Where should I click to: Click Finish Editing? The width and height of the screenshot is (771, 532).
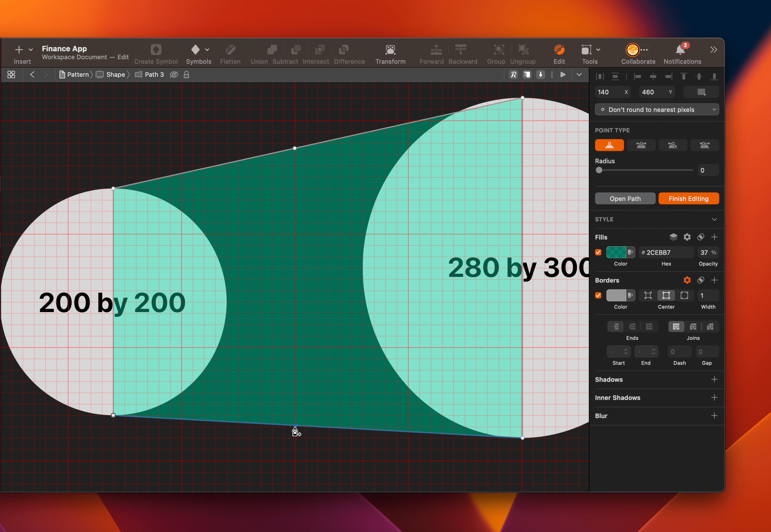689,198
